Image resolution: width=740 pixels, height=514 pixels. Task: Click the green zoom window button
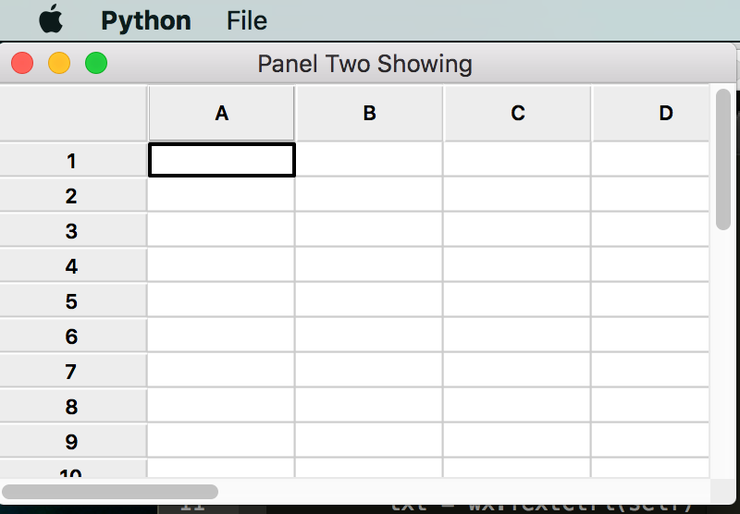pyautogui.click(x=96, y=64)
